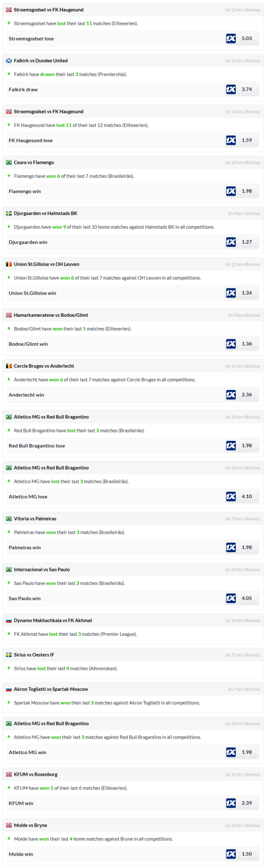Click 1X icon in Djurgaarden win row
The width and height of the screenshot is (266, 868).
pyautogui.click(x=231, y=242)
